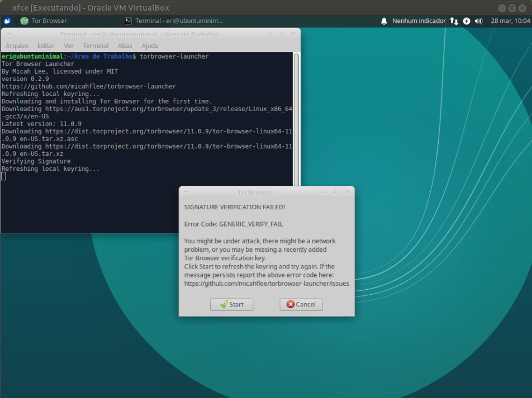This screenshot has width=532, height=398.
Task: Close the Terminal window
Action: pos(293,34)
